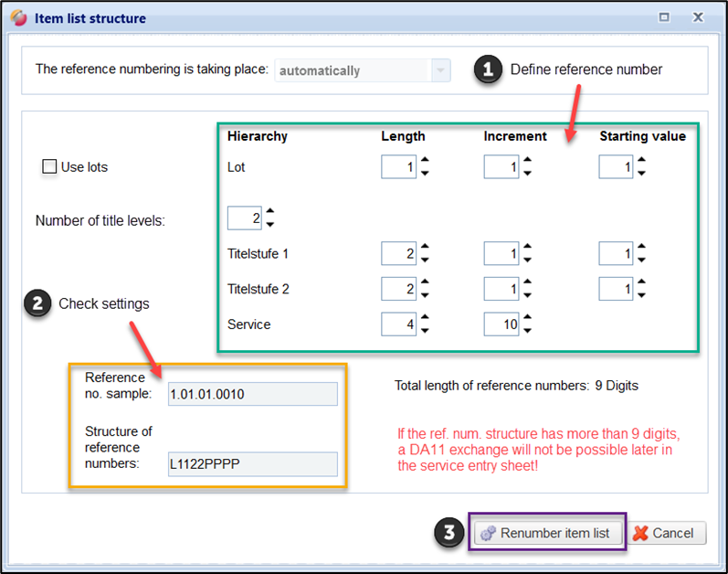Click the application logo in title bar
The width and height of the screenshot is (728, 574).
click(x=18, y=18)
